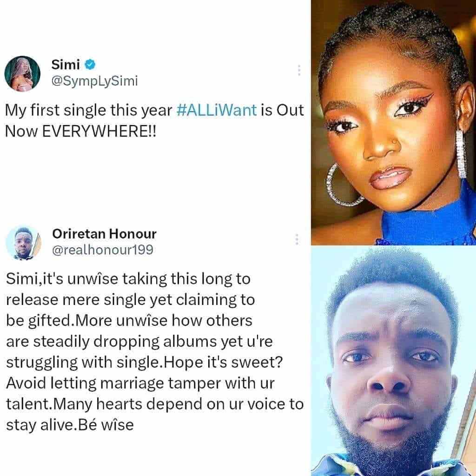
Task: Click the Oriretan Honour display name
Action: coord(104,233)
